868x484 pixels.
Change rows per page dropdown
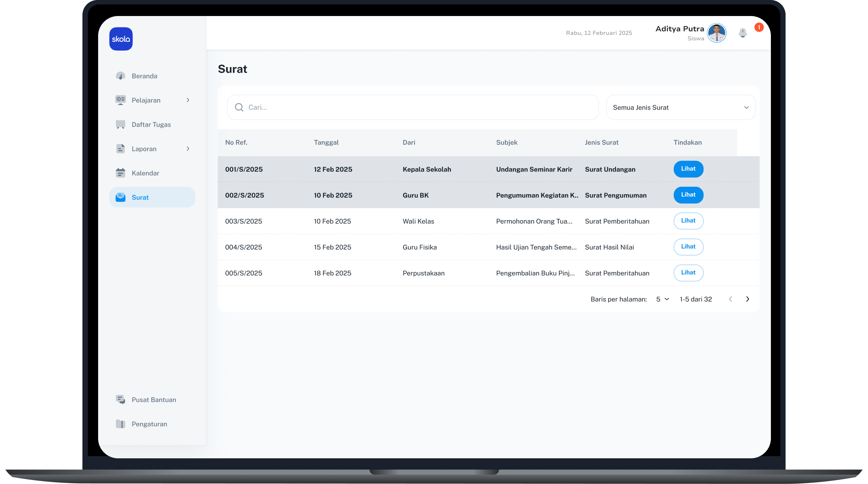click(662, 299)
